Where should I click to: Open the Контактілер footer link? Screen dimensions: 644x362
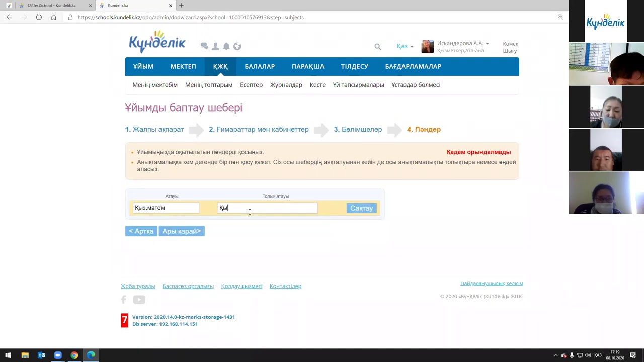(x=285, y=286)
